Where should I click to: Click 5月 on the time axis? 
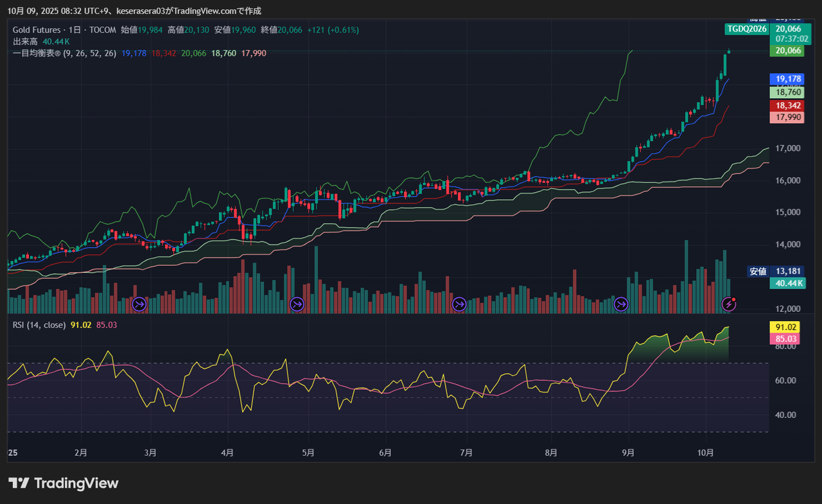[308, 453]
